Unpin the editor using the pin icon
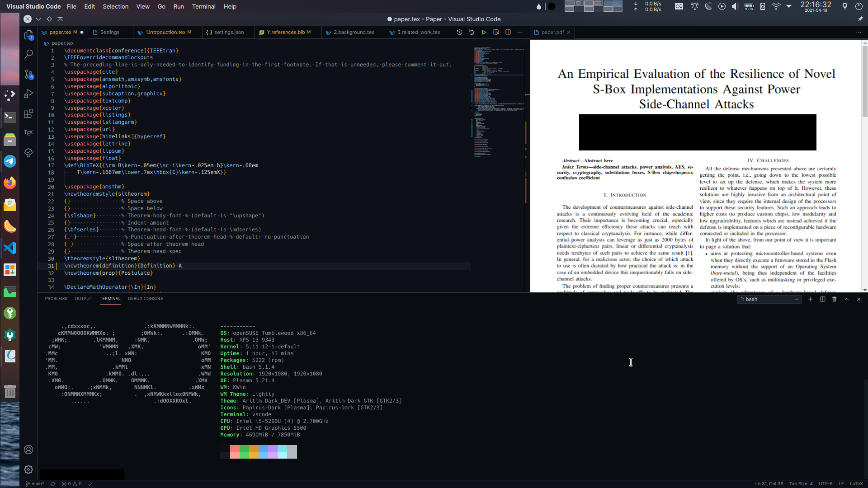The image size is (868, 488). 859,19
